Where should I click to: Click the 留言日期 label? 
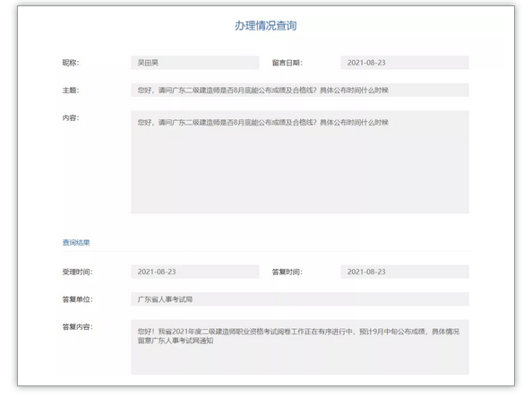287,63
